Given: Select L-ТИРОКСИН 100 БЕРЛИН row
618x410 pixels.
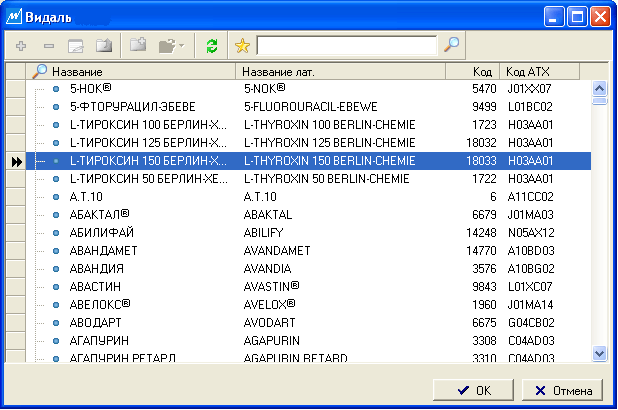Looking at the screenshot, I should point(308,125).
